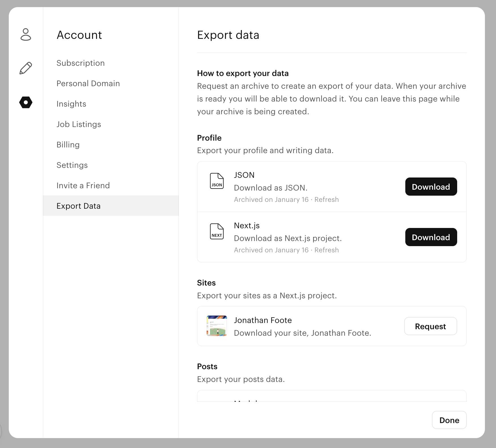This screenshot has height=448, width=496.
Task: Click the Done button
Action: [449, 420]
